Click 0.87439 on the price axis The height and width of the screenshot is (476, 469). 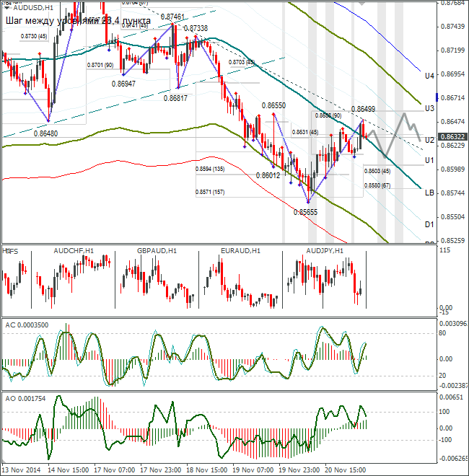(452, 27)
